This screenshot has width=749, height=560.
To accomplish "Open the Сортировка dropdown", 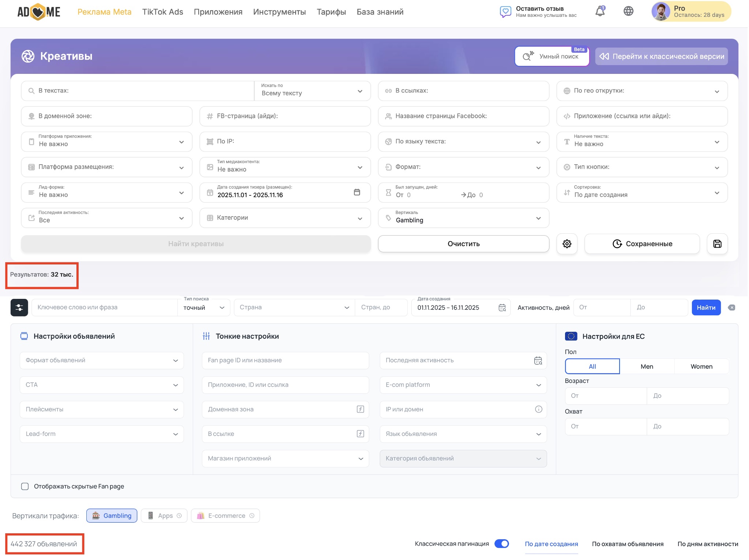I will point(642,192).
